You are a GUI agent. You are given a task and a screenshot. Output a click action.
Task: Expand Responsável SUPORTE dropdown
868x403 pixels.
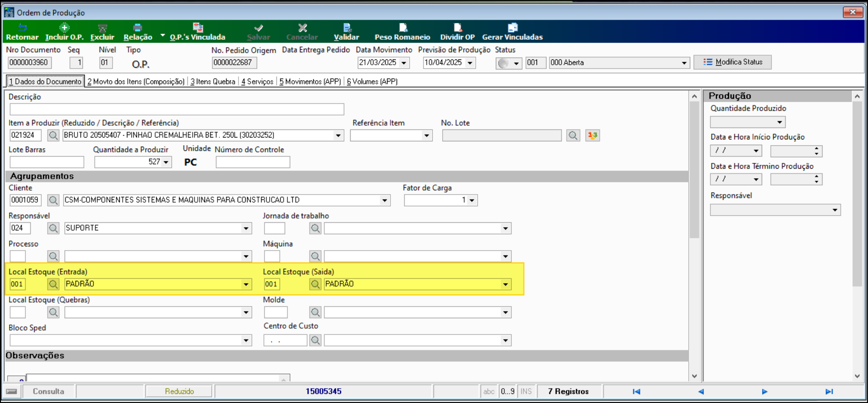pyautogui.click(x=246, y=229)
